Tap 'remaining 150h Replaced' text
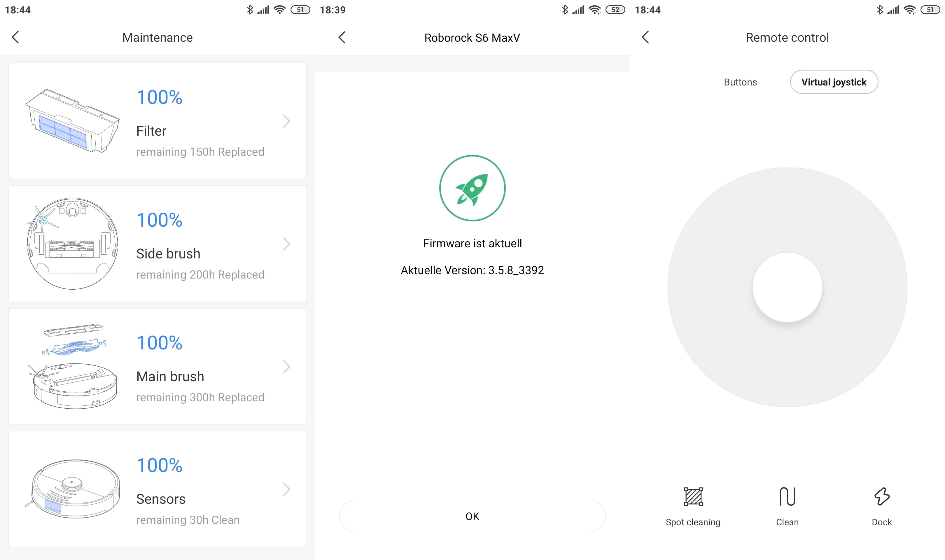The height and width of the screenshot is (560, 945). [x=200, y=152]
